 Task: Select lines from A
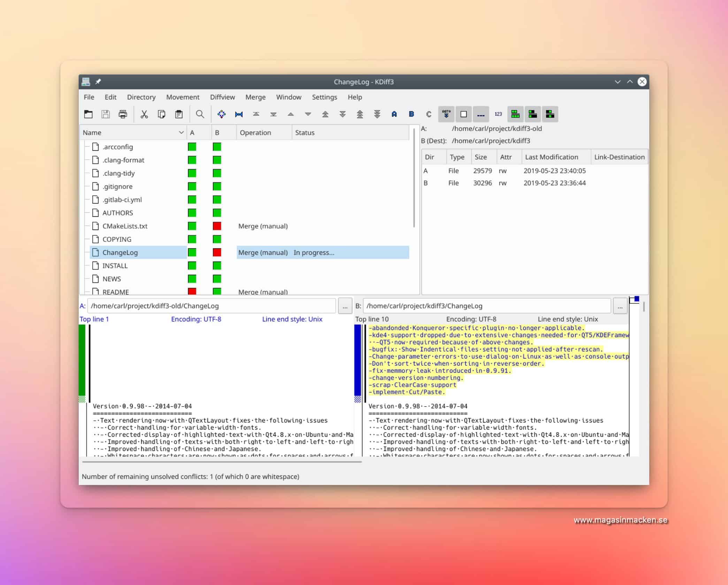tap(394, 114)
